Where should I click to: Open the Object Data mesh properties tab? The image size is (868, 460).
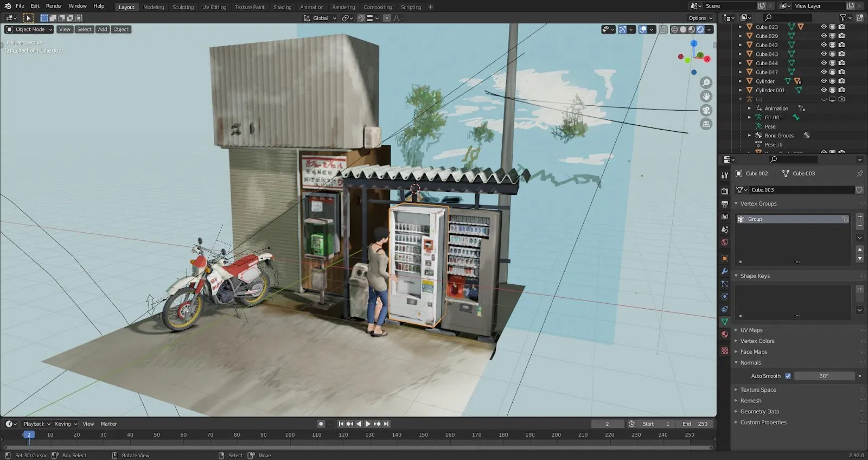(x=725, y=322)
